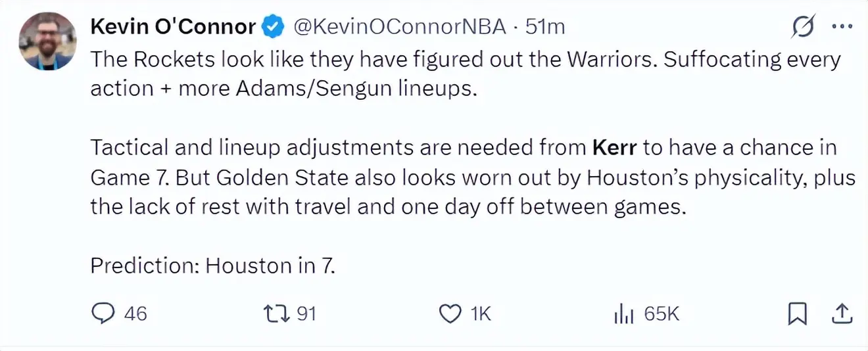Screen dimensions: 868x351
Task: Click the reply speech bubble icon
Action: point(103,314)
